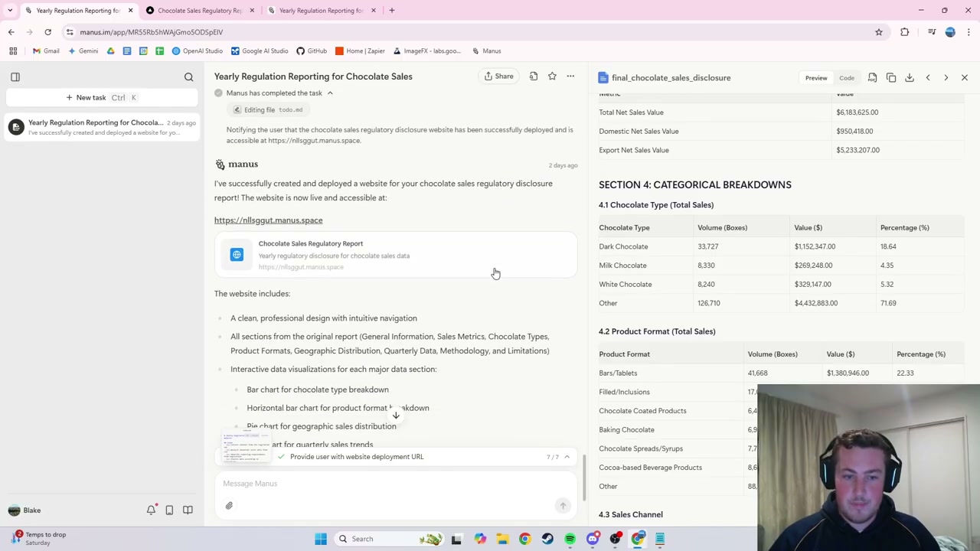Screen dimensions: 980x551
Task: Collapse the 7/7 task progress chevron
Action: pyautogui.click(x=567, y=456)
